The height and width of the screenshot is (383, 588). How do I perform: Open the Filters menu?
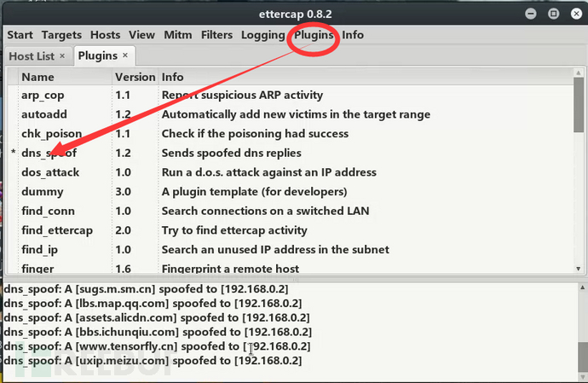216,35
